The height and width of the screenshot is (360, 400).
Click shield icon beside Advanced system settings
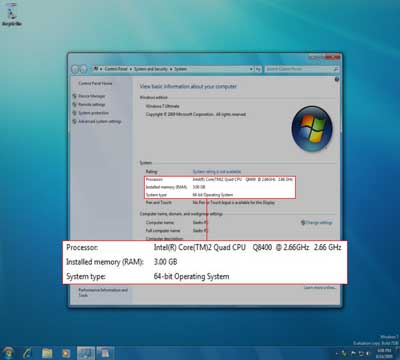75,121
